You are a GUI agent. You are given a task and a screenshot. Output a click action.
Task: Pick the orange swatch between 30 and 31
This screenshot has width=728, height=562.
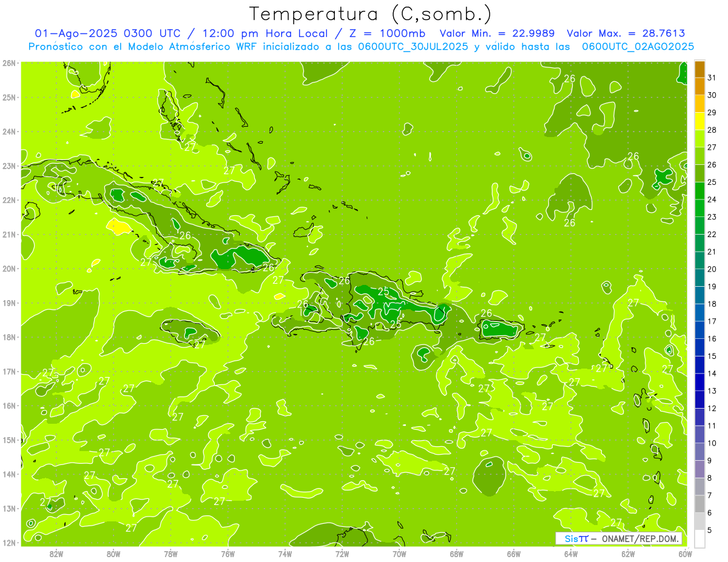coord(699,86)
